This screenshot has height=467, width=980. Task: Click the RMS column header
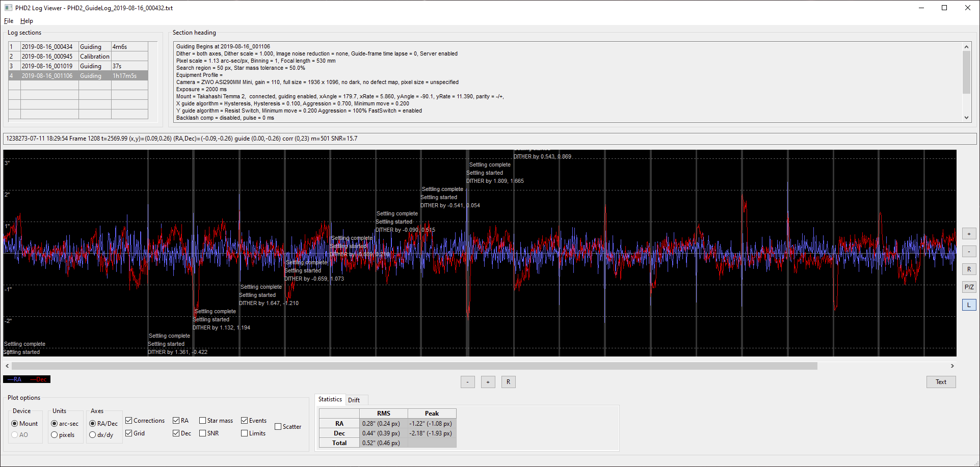[384, 414]
